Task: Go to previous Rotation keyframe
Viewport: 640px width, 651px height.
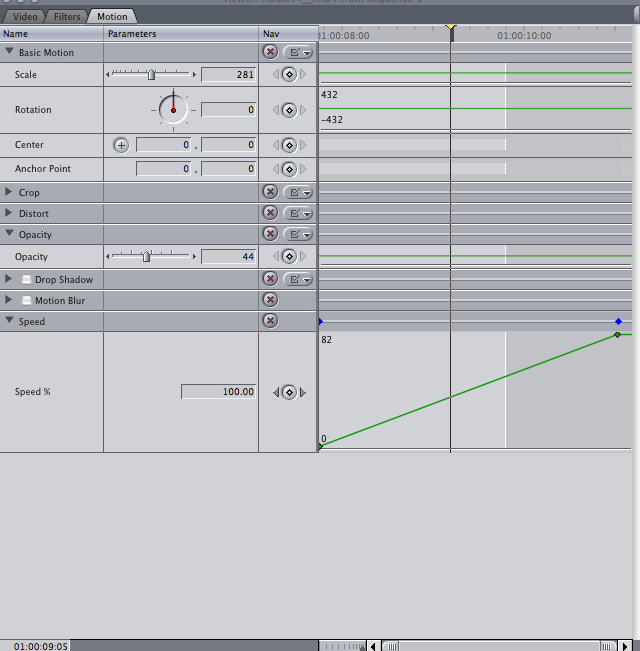Action: coord(276,110)
